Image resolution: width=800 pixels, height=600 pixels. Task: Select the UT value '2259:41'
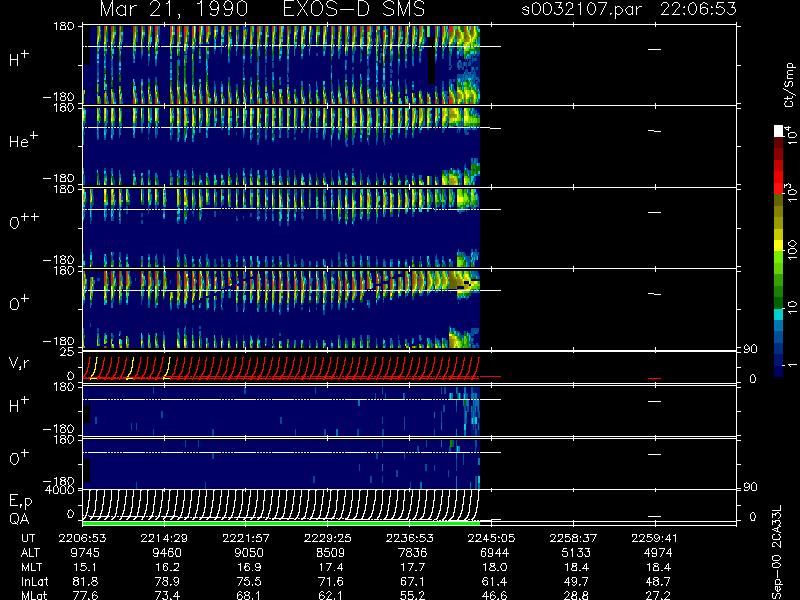click(x=655, y=538)
